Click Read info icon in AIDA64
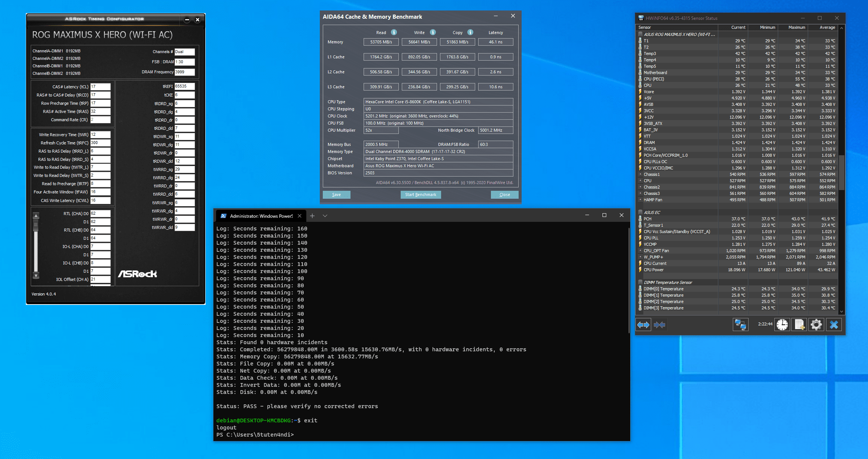The height and width of the screenshot is (459, 868). tap(394, 32)
